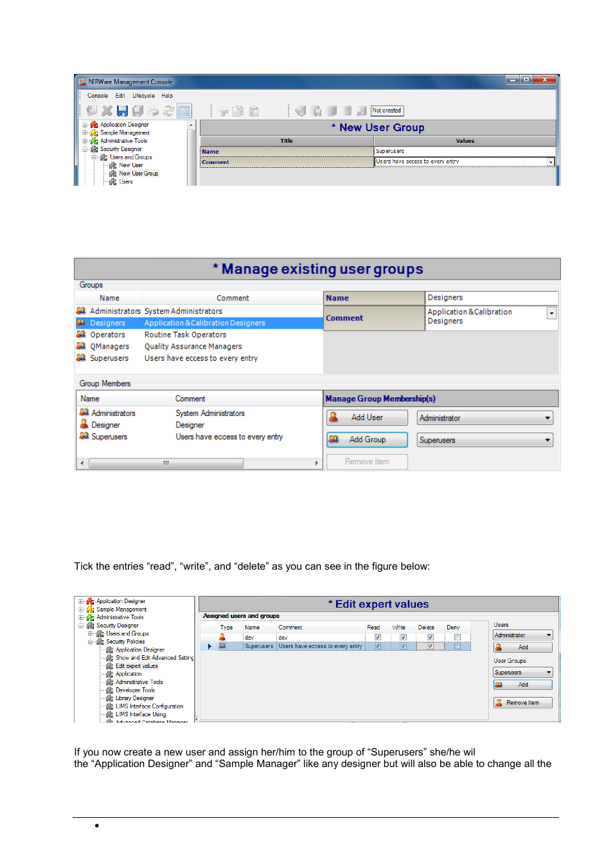
Task: Open the Comment dropdown in New User Group
Action: pyautogui.click(x=551, y=162)
